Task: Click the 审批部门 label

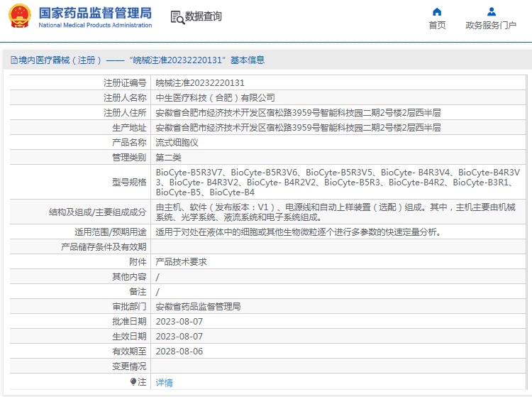Action: point(129,307)
